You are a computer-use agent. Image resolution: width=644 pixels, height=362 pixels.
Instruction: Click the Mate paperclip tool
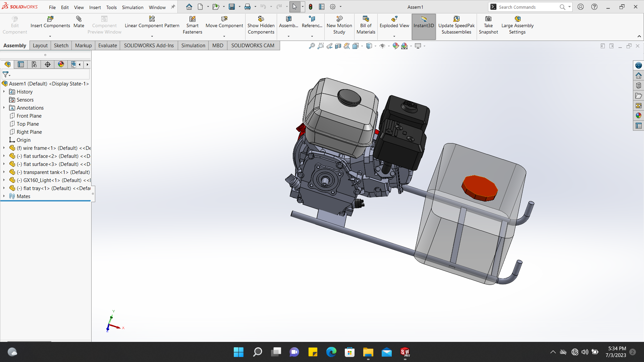tap(79, 22)
